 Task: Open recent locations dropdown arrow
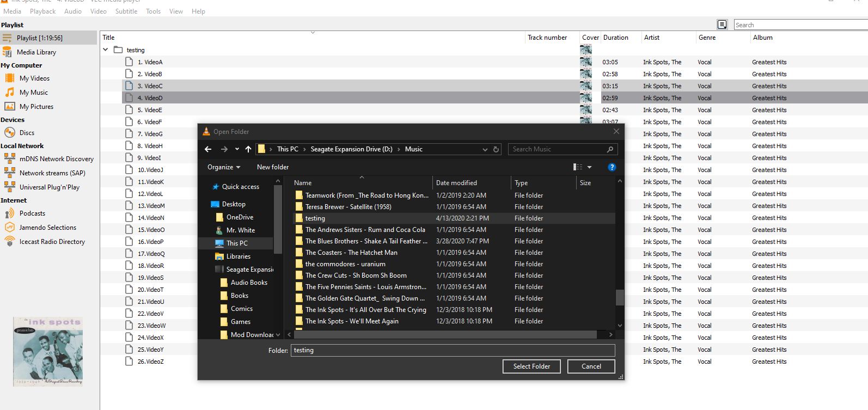237,149
